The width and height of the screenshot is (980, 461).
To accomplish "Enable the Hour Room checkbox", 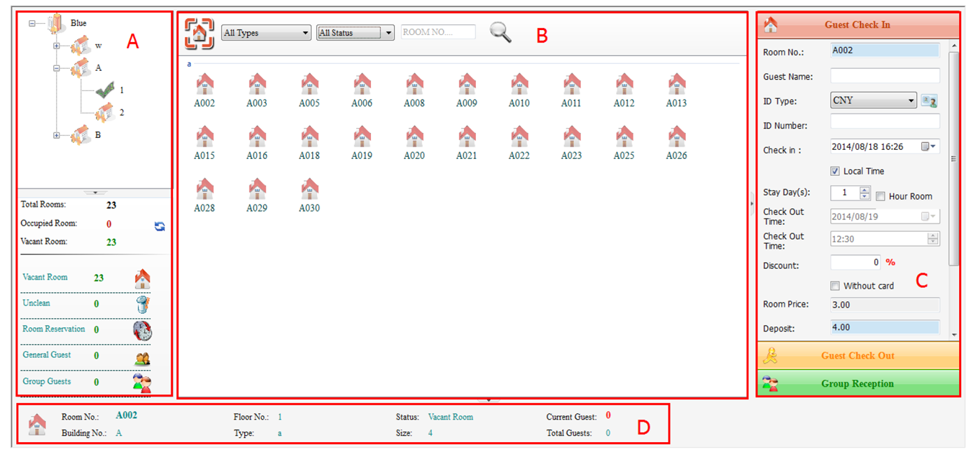I will coord(881,196).
